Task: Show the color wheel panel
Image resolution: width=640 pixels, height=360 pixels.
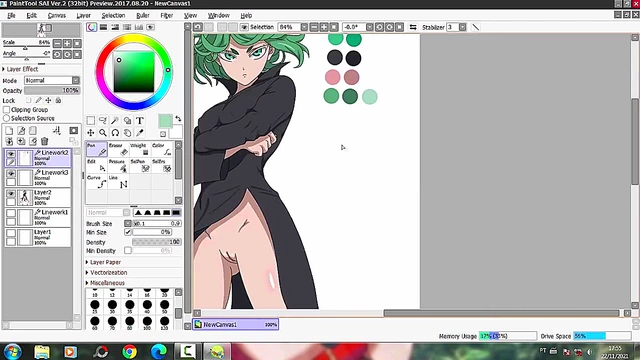Action: [91, 27]
